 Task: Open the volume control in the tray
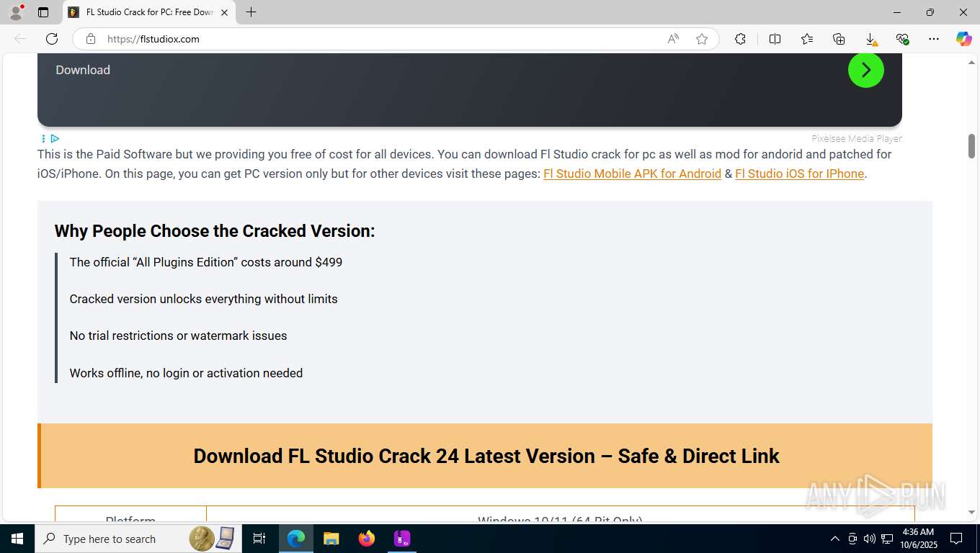point(870,539)
